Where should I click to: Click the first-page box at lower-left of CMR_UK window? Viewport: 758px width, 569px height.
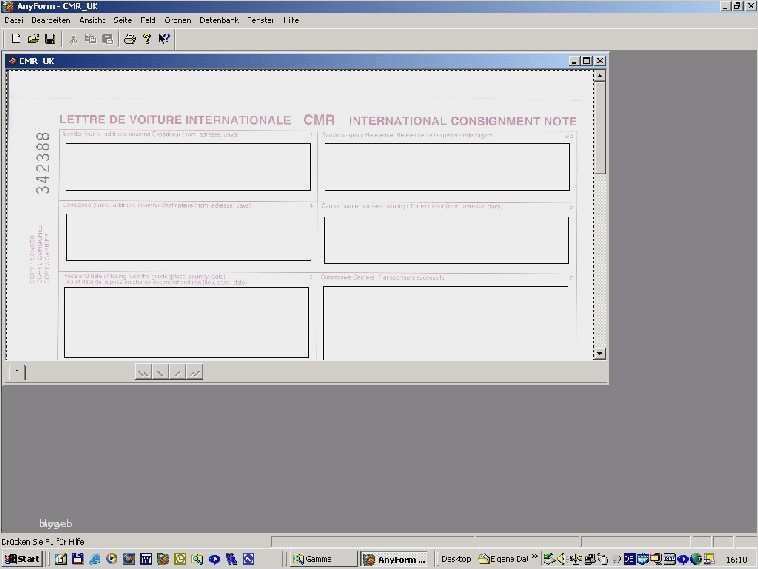pyautogui.click(x=17, y=371)
